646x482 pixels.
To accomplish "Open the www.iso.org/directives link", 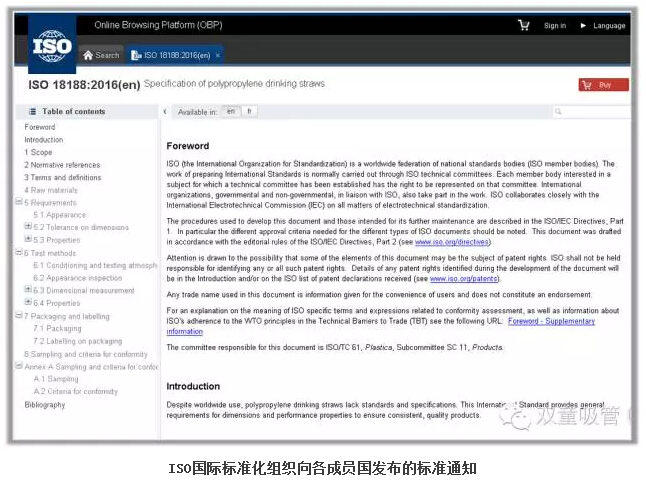I will [x=438, y=242].
